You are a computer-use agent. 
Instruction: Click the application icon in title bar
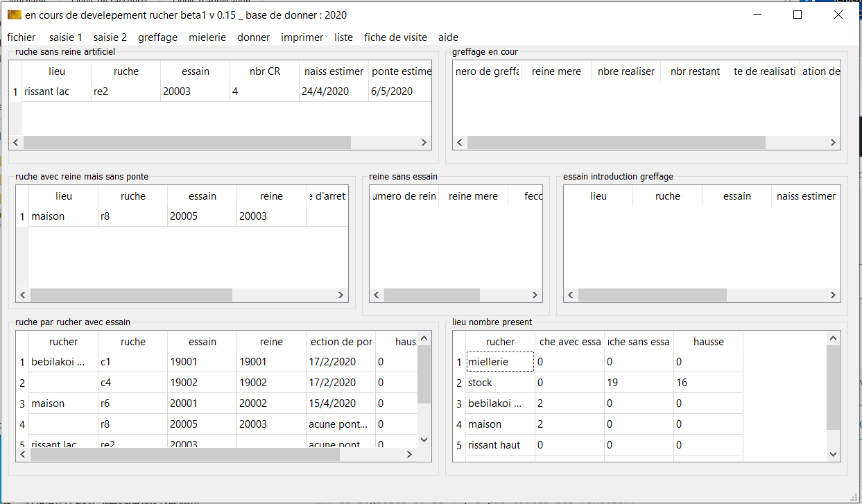click(14, 15)
